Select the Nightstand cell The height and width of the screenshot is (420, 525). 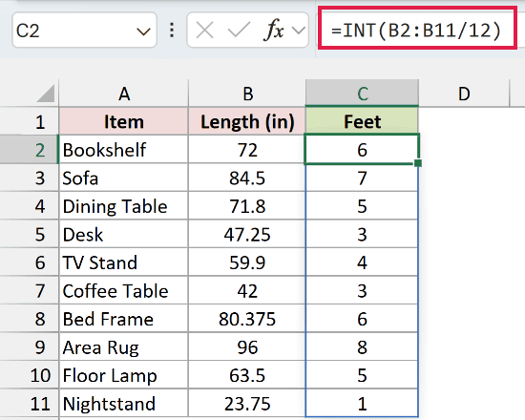point(124,403)
